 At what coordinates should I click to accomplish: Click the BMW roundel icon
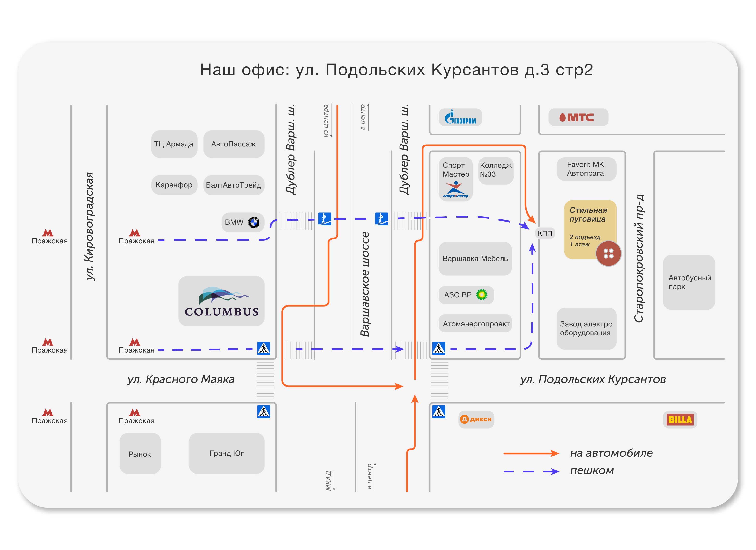[254, 222]
